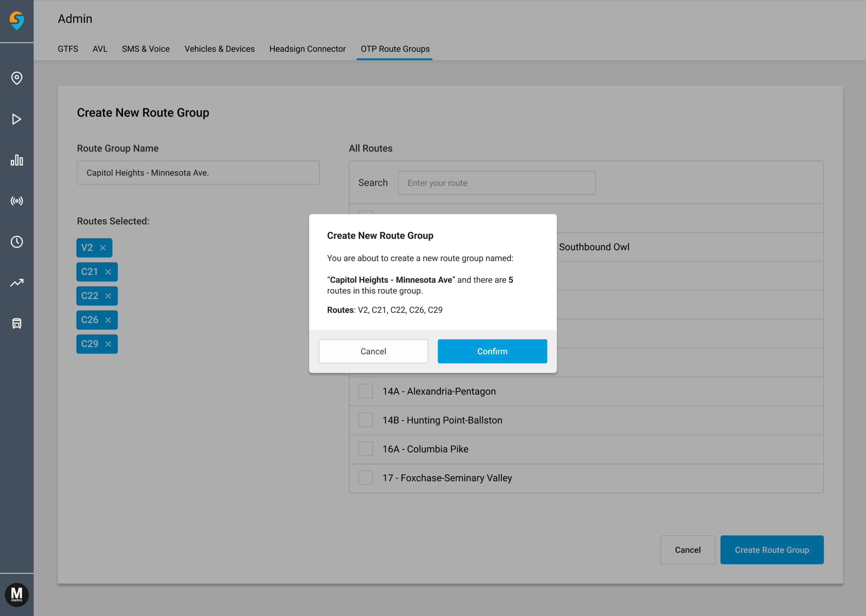866x616 pixels.
Task: Switch to the AVL tab
Action: 100,49
